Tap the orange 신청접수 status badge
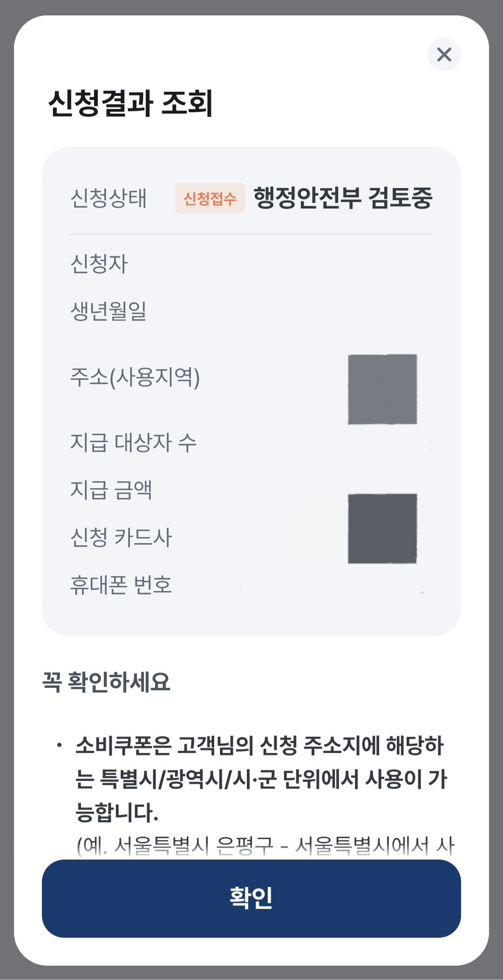This screenshot has height=980, width=503. (210, 199)
